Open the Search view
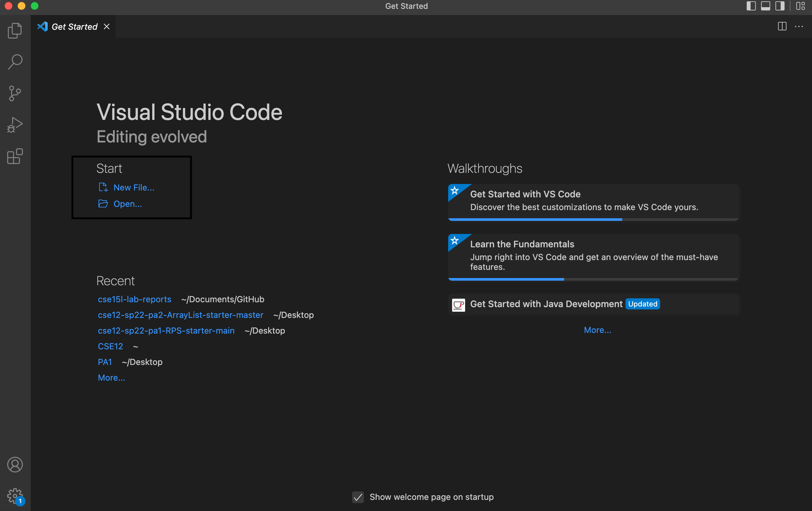This screenshot has height=511, width=812. coord(15,62)
